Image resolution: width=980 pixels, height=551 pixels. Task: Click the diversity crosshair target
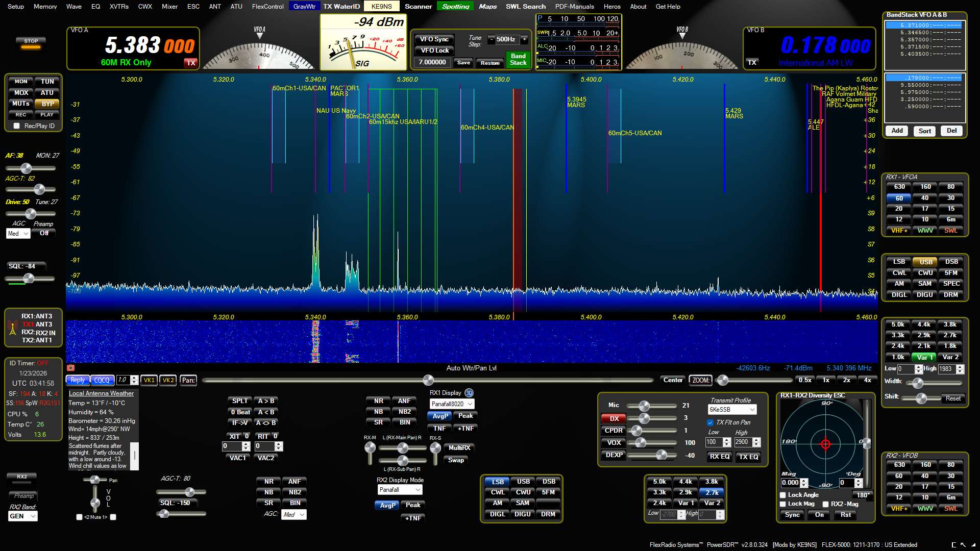[x=825, y=444]
